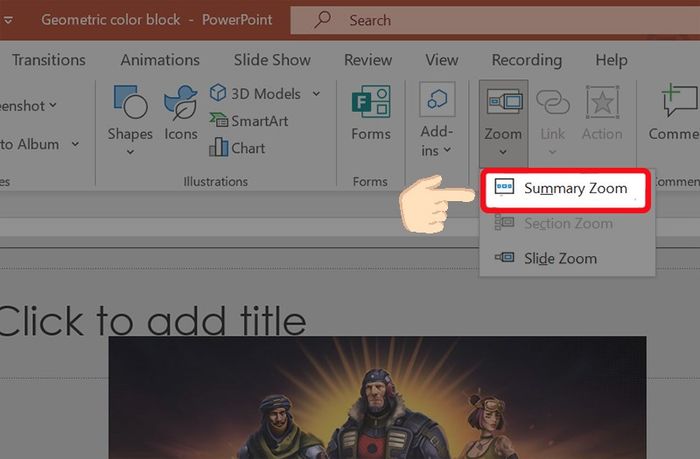Viewport: 700px width, 459px height.
Task: Open the Quick Access Toolbar customize arrow
Action: pyautogui.click(x=8, y=20)
